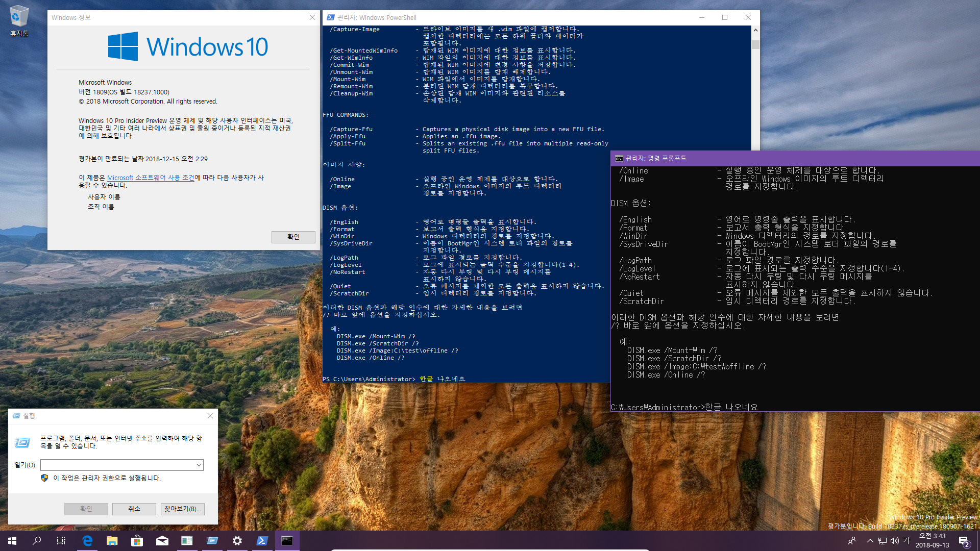Switch to PowerShell via taskbar icon

point(262,541)
